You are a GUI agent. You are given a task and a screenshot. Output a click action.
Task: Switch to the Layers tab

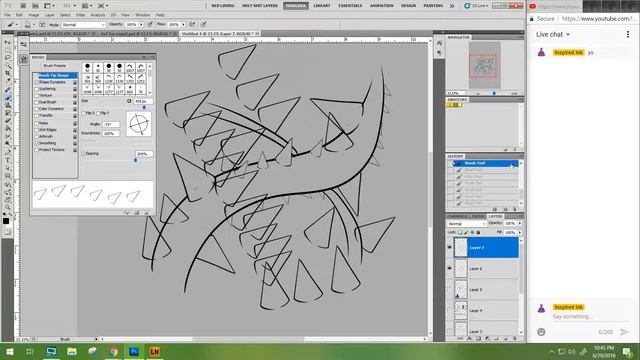[x=495, y=216]
